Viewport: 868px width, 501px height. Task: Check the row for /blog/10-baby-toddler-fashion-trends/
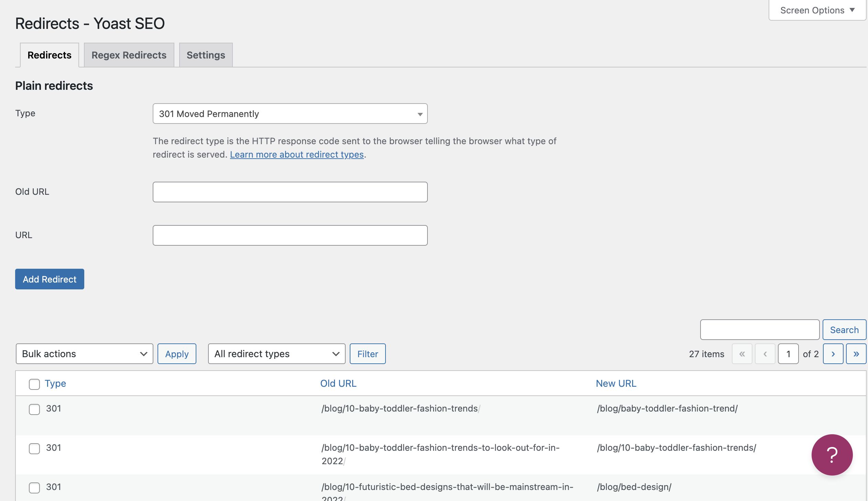[34, 409]
